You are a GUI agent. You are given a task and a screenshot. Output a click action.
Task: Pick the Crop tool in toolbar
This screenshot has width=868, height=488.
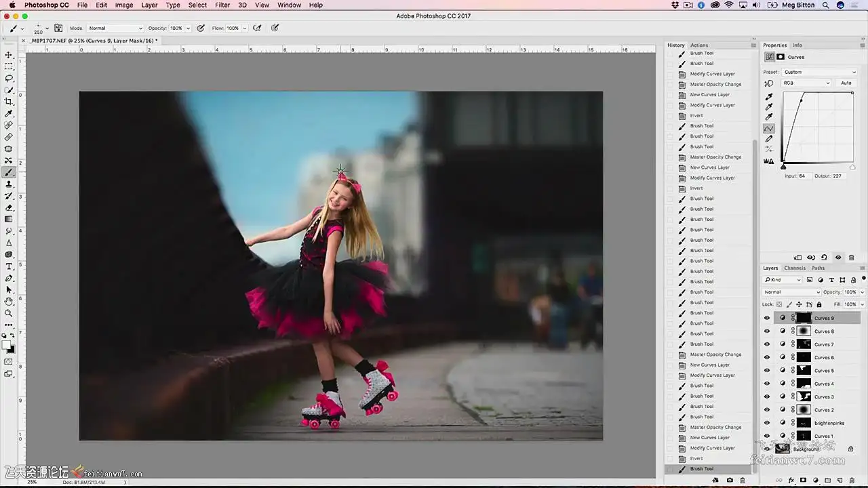9,102
